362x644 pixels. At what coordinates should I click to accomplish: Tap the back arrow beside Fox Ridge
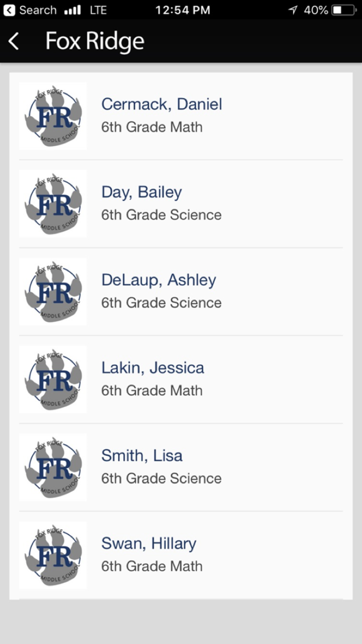[14, 41]
